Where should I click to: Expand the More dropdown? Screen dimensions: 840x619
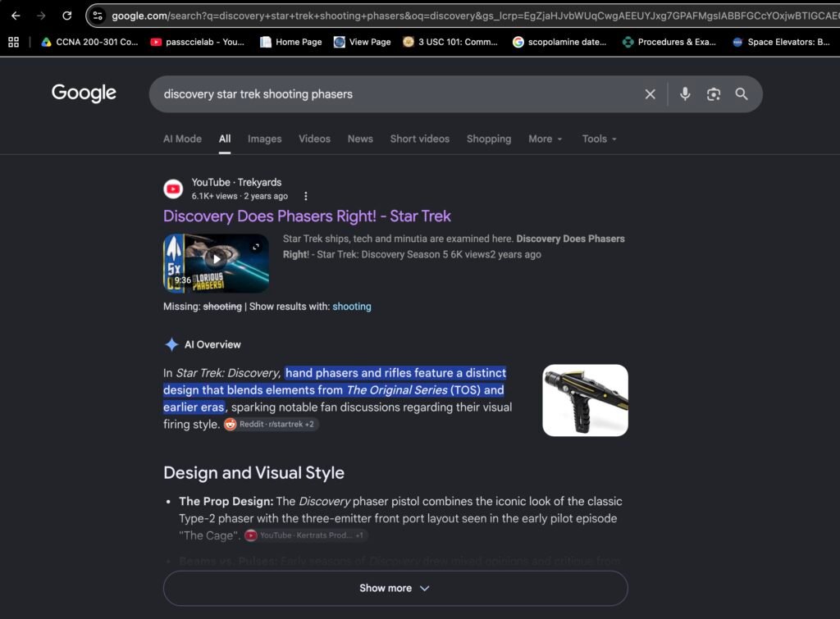point(546,139)
